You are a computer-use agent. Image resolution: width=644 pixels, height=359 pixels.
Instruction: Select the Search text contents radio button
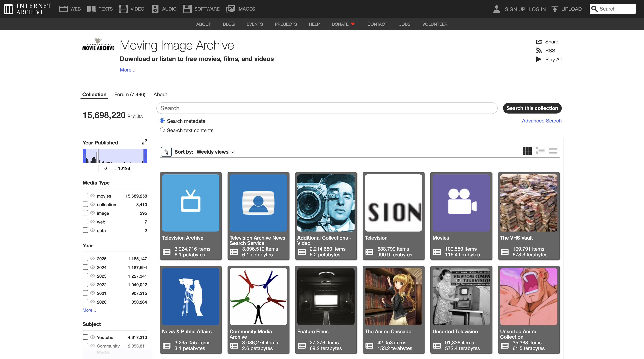click(x=162, y=130)
